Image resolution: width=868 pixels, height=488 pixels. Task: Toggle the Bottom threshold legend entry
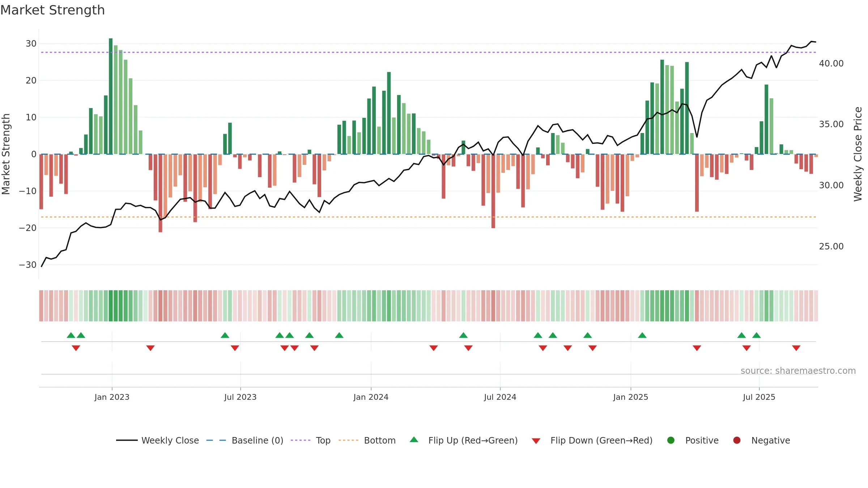(x=367, y=440)
